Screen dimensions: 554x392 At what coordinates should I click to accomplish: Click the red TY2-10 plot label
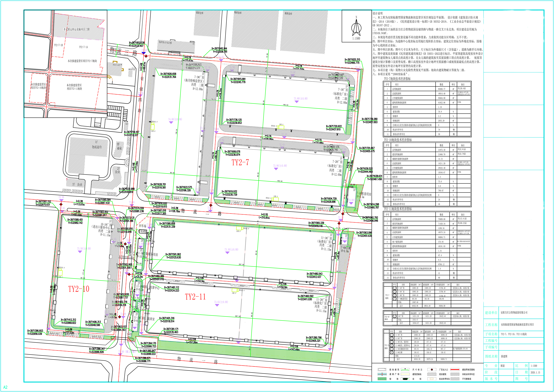pos(79,289)
